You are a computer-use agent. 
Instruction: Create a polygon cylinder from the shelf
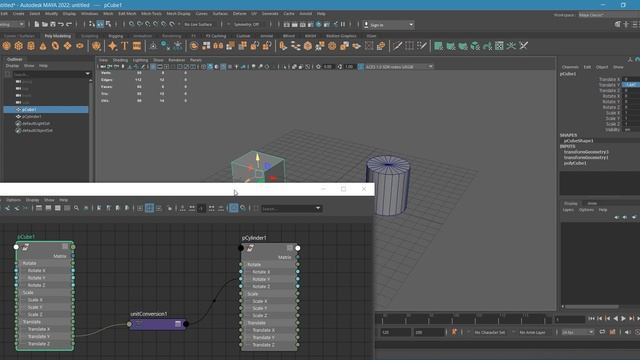coord(31,46)
